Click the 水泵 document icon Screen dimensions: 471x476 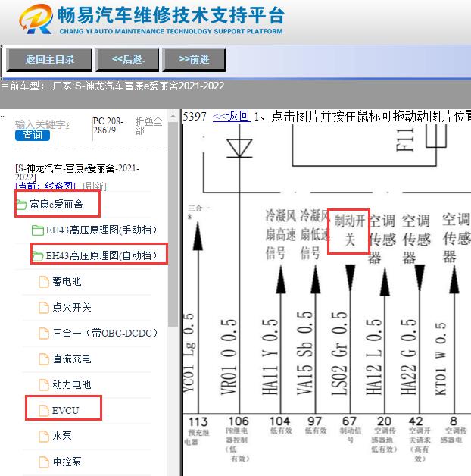point(44,437)
